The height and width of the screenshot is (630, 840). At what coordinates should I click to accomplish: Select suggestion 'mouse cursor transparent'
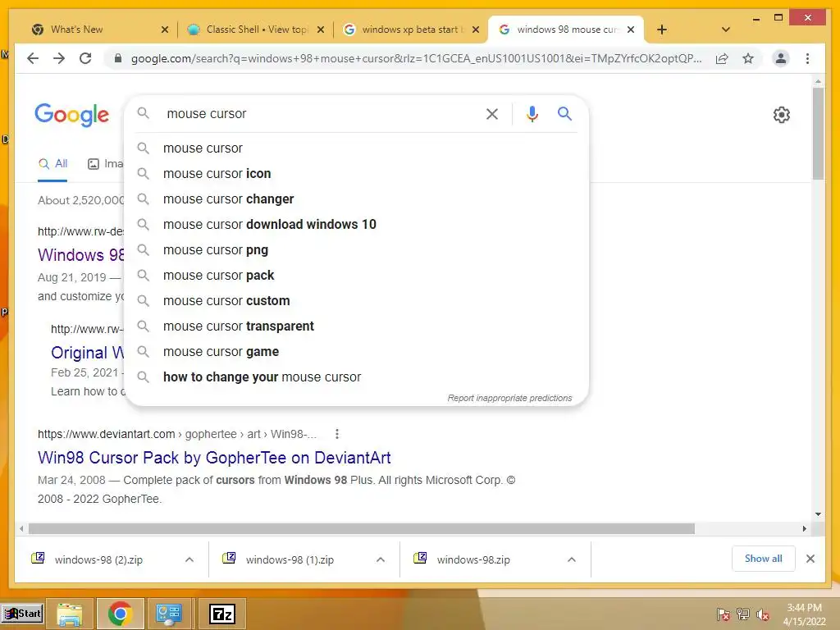pyautogui.click(x=357, y=326)
